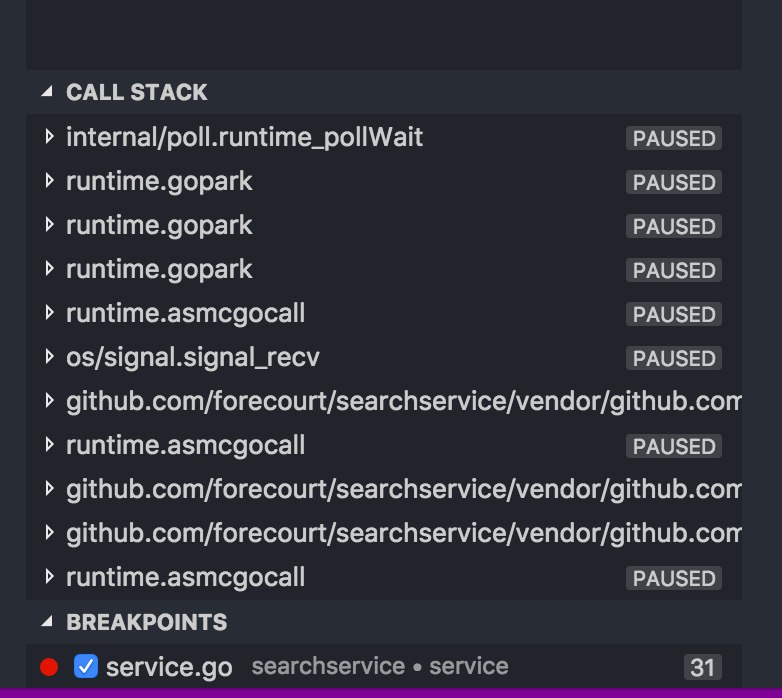Collapse the BREAKPOINTS section triangle
The image size is (782, 698).
(47, 622)
